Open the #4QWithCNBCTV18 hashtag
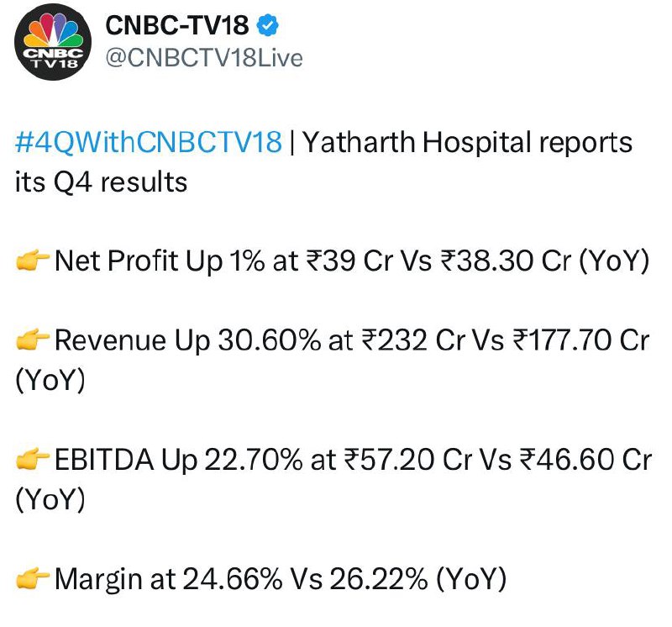 click(149, 142)
